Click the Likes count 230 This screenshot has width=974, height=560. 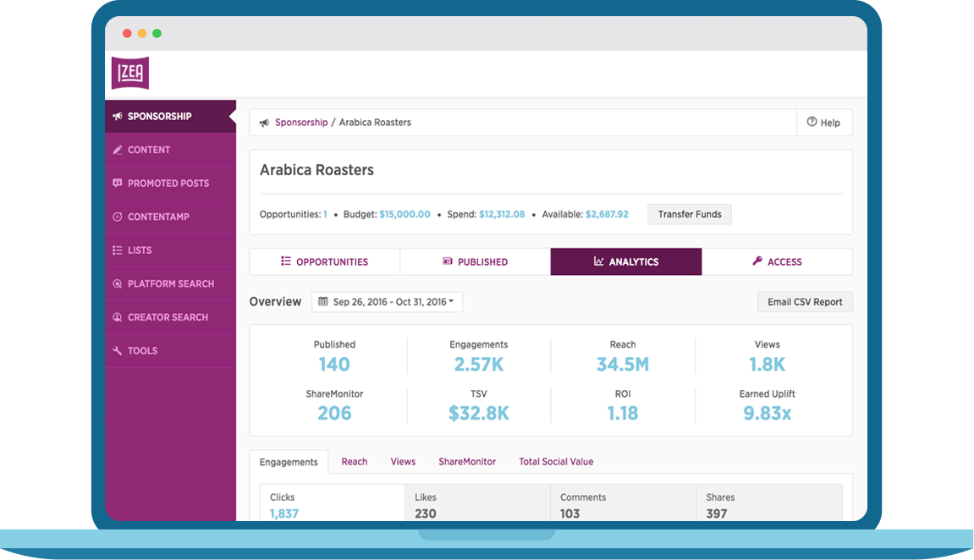426,513
